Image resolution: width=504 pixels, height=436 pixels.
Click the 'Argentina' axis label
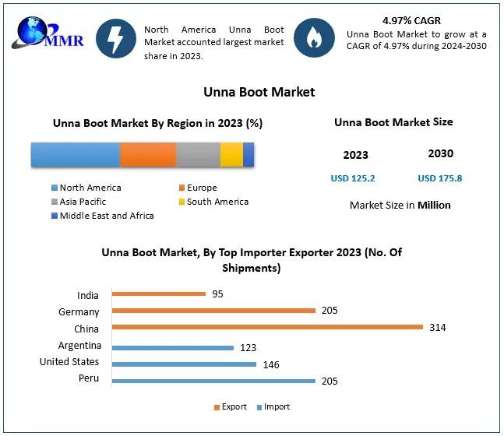(79, 346)
